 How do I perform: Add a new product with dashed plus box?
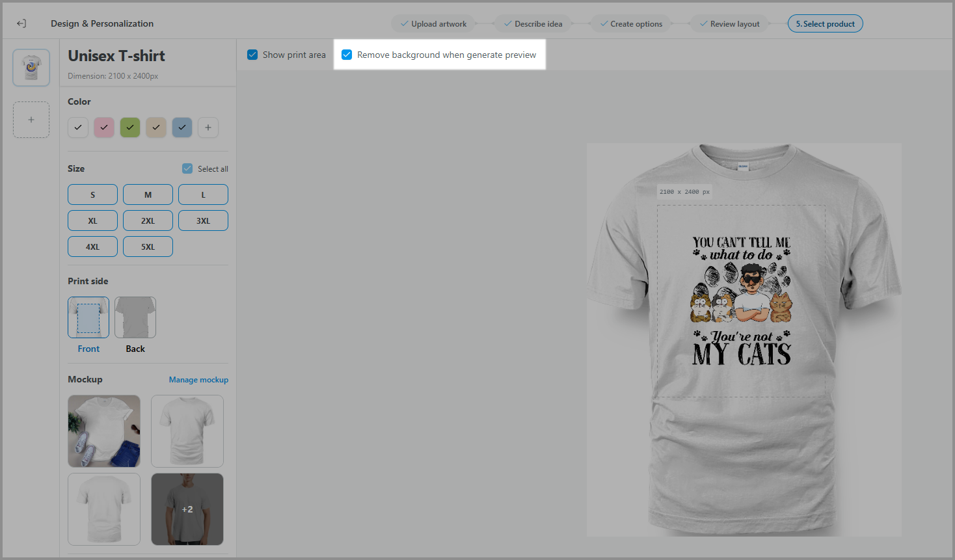click(x=31, y=120)
